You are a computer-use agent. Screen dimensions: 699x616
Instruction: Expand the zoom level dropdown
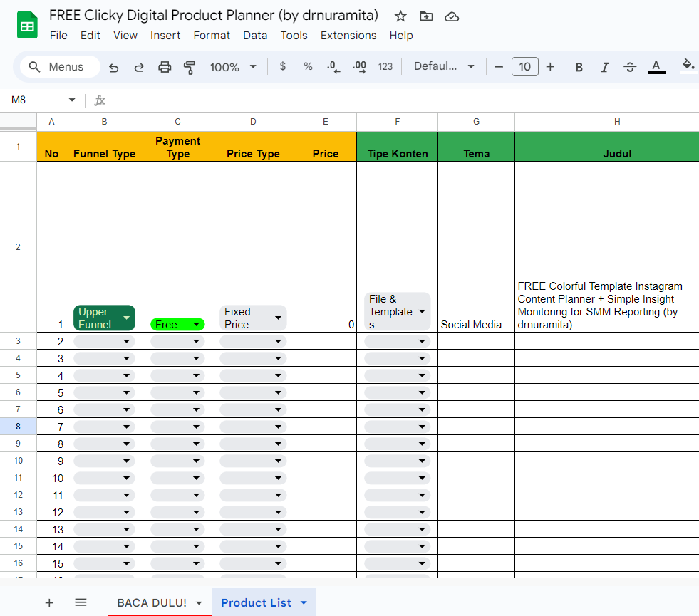253,66
